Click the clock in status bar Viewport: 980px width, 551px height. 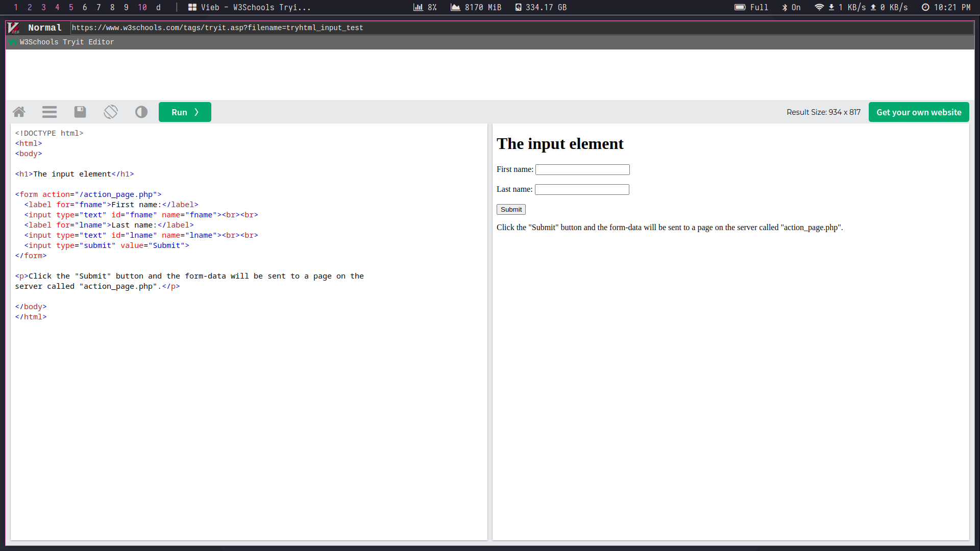click(x=946, y=7)
